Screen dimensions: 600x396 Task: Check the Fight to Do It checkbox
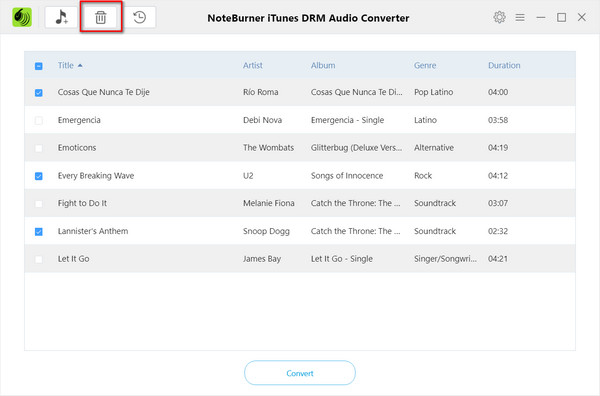tap(39, 204)
